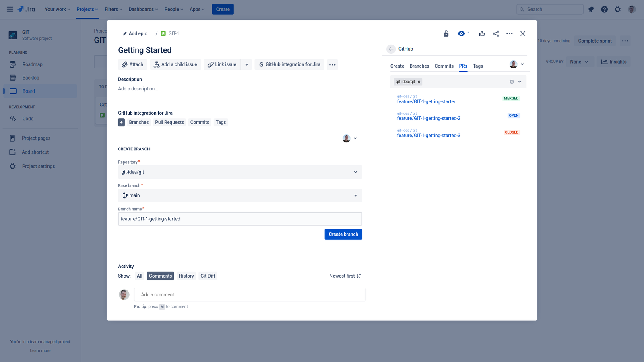Click the Link issue button
Image resolution: width=644 pixels, height=362 pixels.
(222, 64)
